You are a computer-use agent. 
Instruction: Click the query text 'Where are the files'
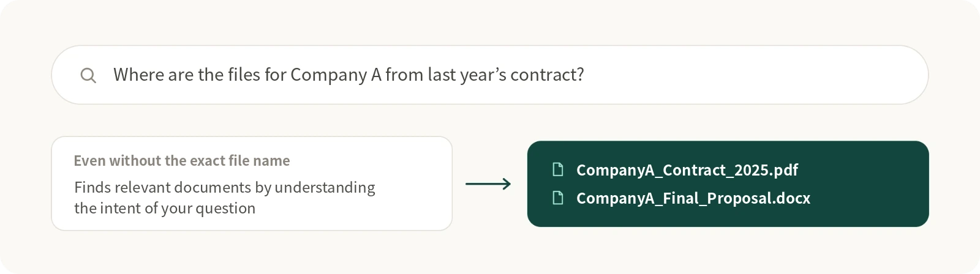click(187, 75)
